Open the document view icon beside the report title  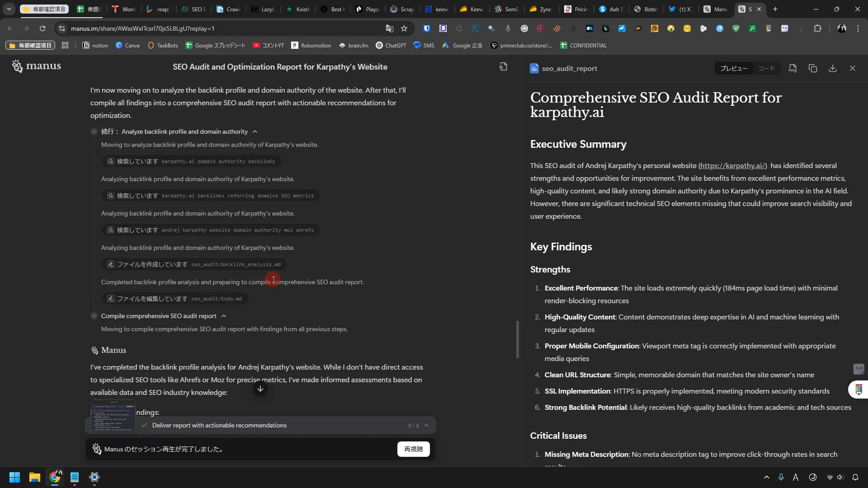click(503, 66)
